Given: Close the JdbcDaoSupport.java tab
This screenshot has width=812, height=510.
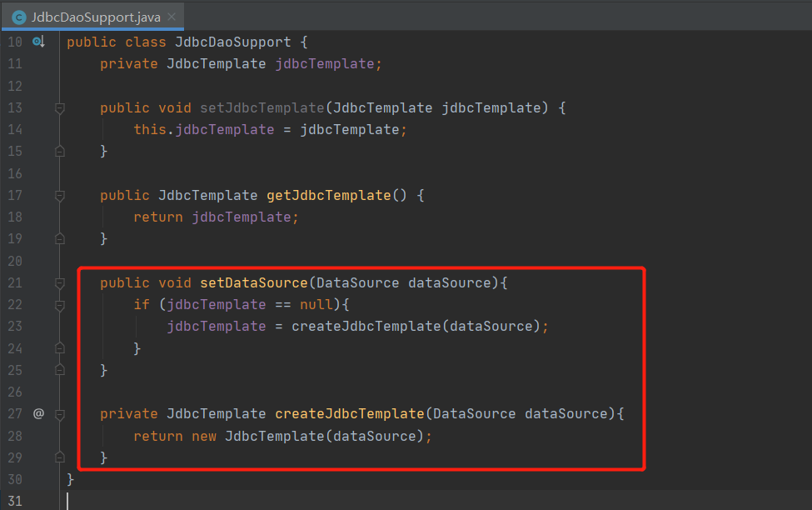Looking at the screenshot, I should [172, 17].
